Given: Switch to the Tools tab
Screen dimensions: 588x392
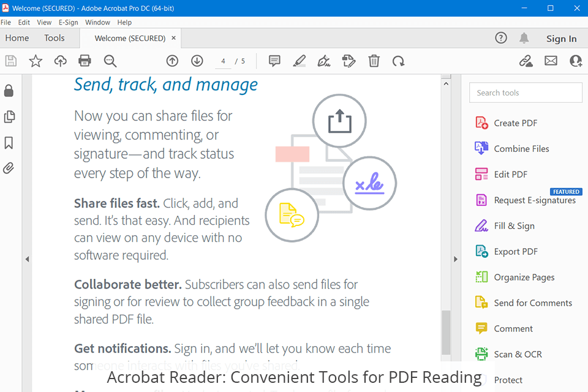Looking at the screenshot, I should pyautogui.click(x=55, y=38).
